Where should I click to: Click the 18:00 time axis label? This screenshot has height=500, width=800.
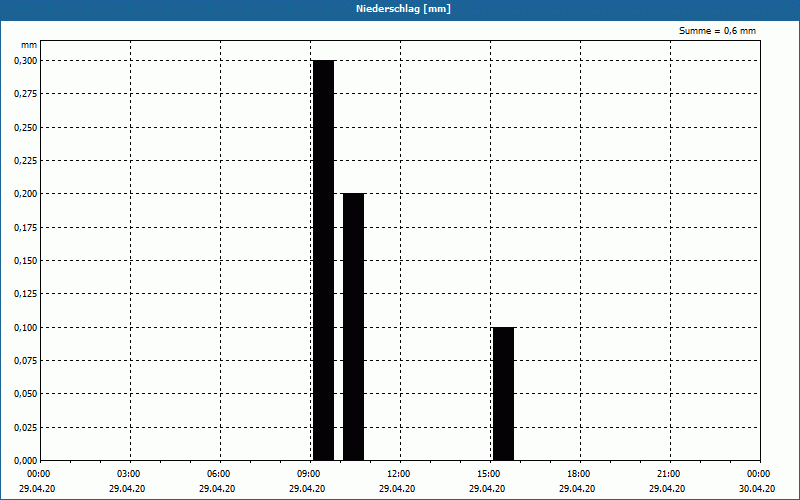click(x=580, y=474)
